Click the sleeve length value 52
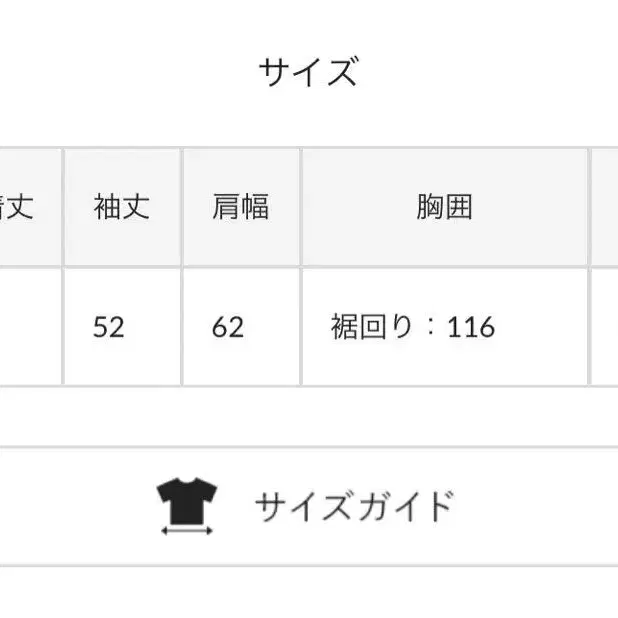 tap(109, 327)
